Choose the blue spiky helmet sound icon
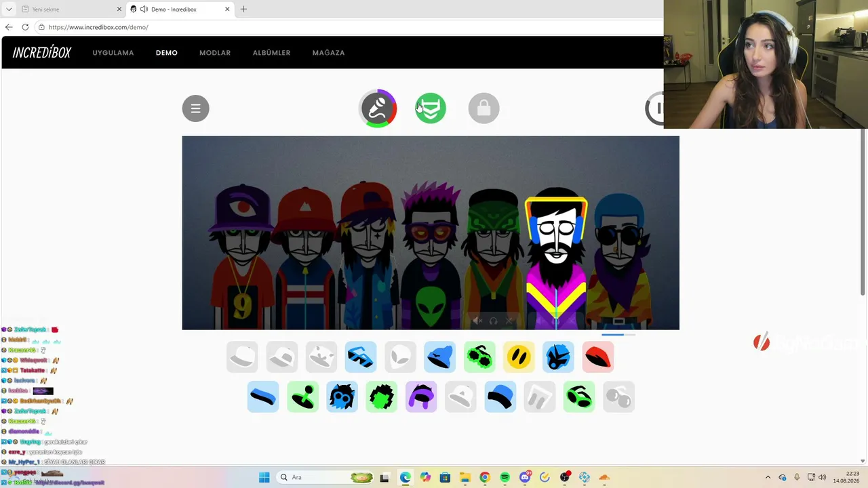Image resolution: width=868 pixels, height=488 pixels. (x=558, y=357)
